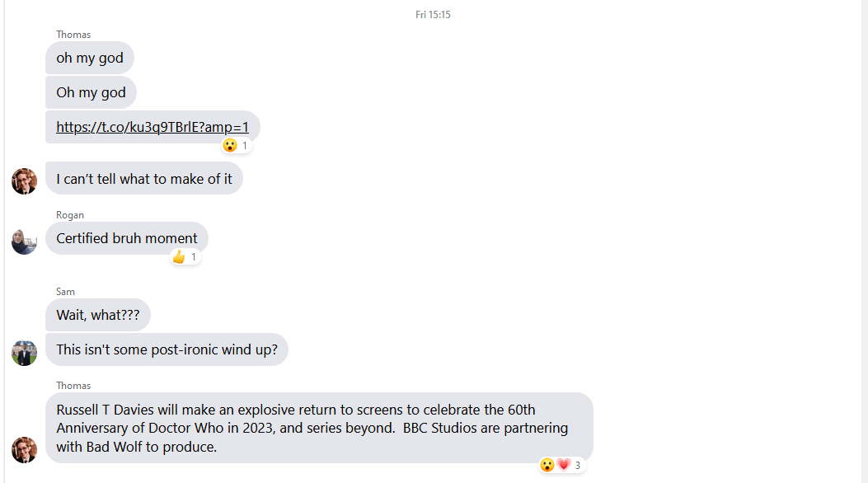The width and height of the screenshot is (868, 483).
Task: Click the sender name "Rogan"
Action: tap(70, 215)
